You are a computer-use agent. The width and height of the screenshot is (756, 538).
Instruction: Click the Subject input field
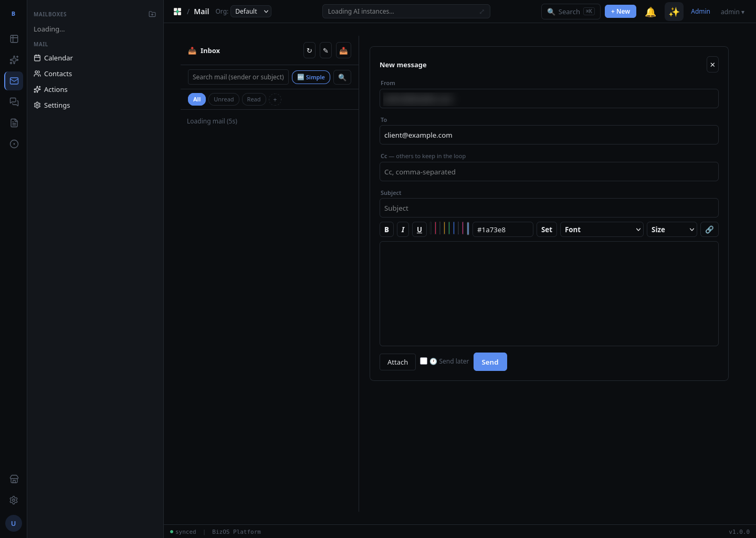pos(549,208)
